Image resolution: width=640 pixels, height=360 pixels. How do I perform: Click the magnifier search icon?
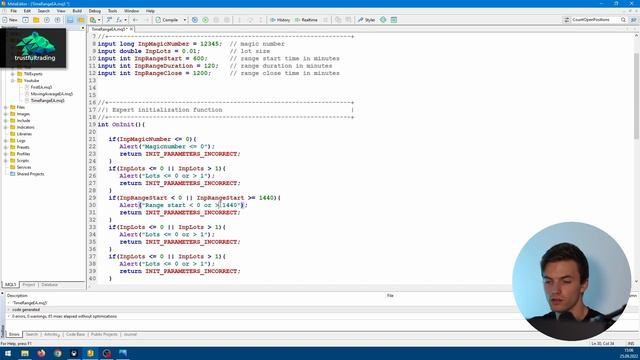click(x=623, y=20)
